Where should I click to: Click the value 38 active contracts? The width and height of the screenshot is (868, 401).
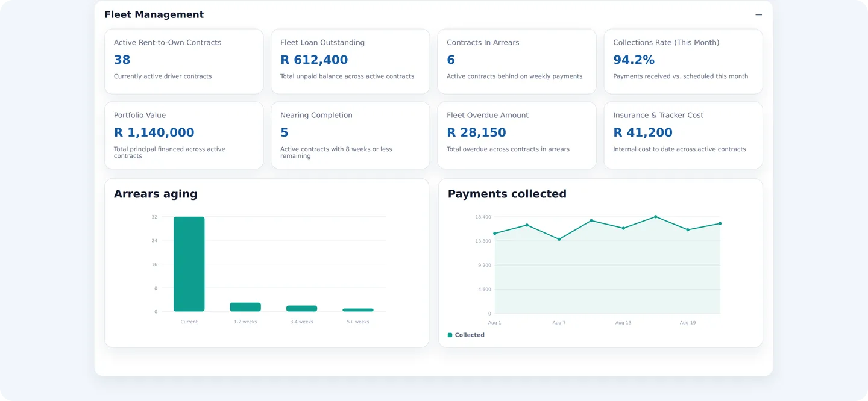(122, 60)
